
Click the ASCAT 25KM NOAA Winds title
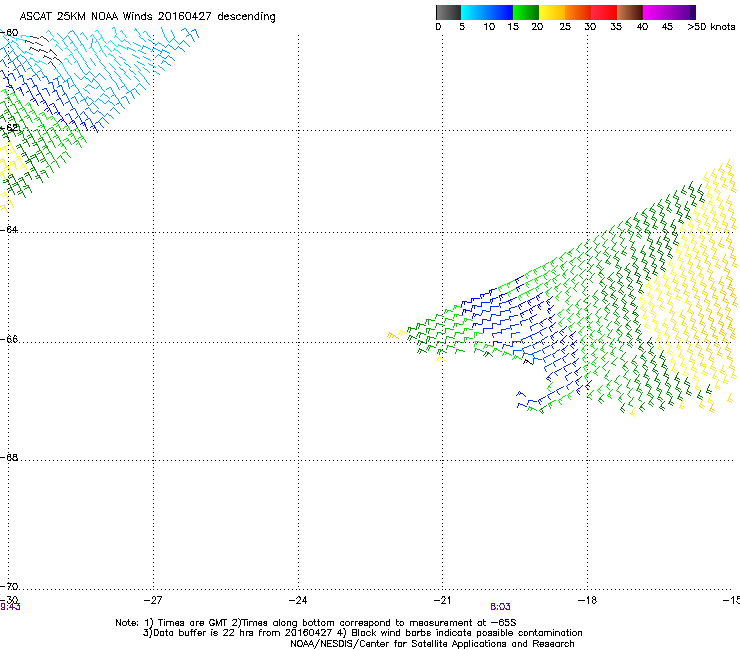click(x=147, y=17)
